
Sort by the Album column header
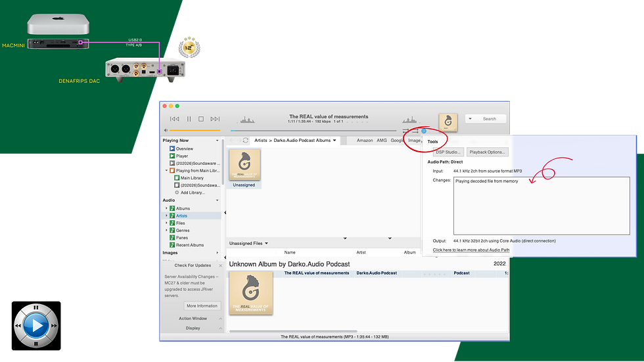tap(410, 253)
